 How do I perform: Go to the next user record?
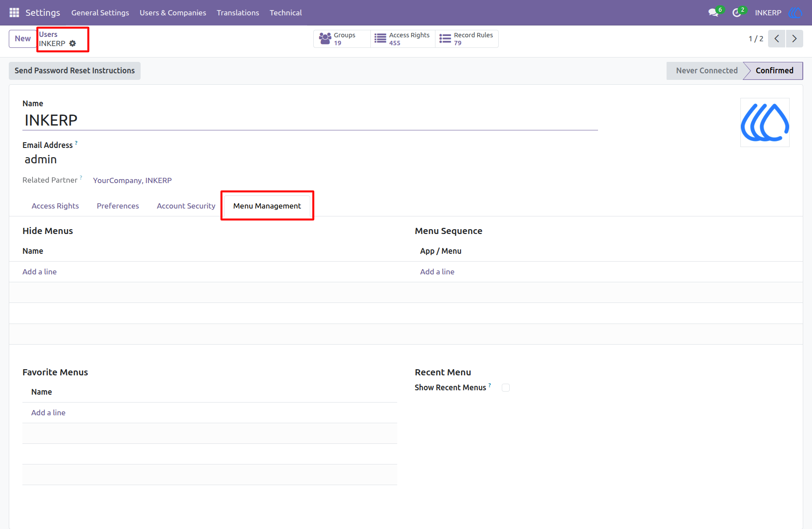[794, 39]
